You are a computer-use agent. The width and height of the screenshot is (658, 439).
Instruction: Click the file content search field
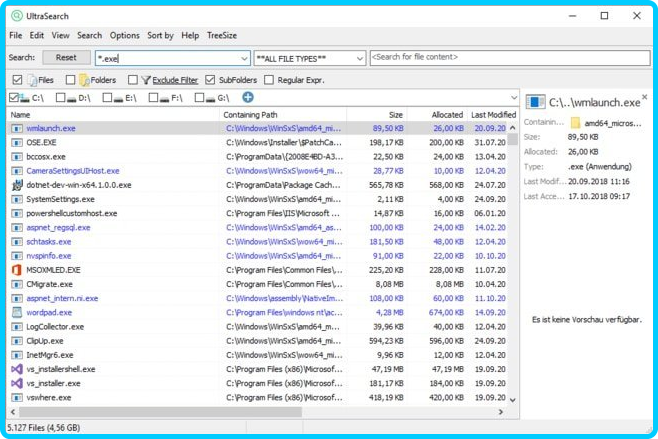pyautogui.click(x=510, y=58)
